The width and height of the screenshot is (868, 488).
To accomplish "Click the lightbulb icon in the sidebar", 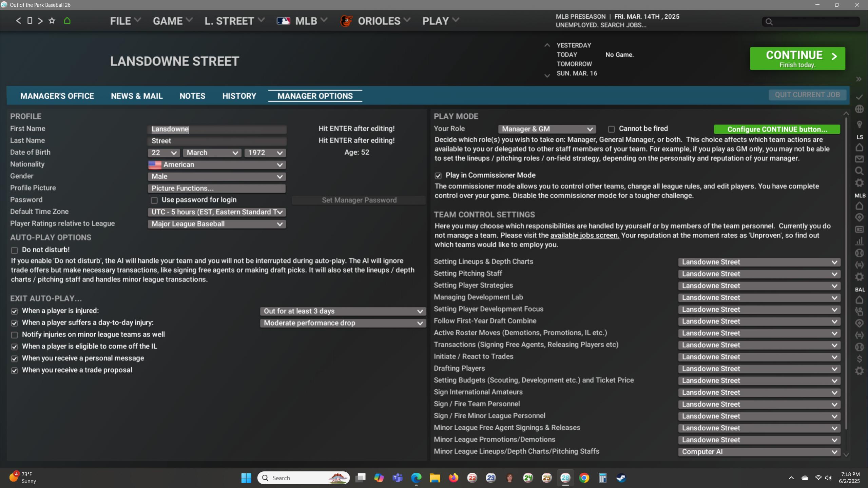I will (x=859, y=124).
